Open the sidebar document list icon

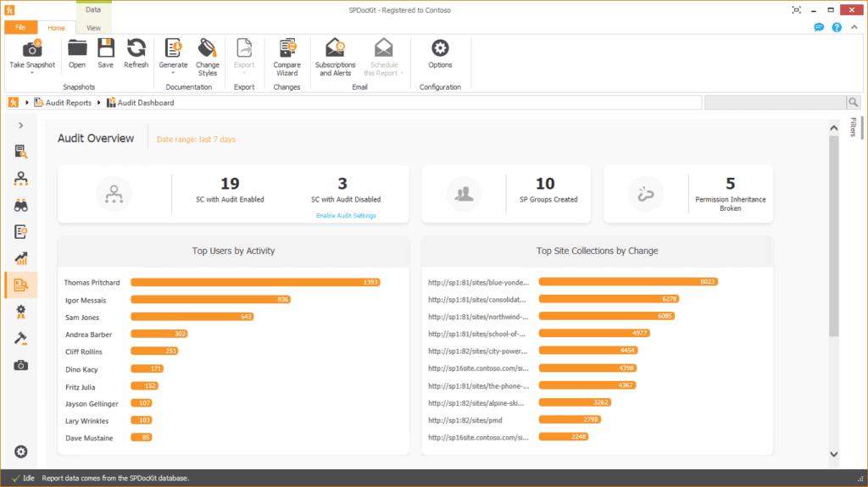point(21,232)
